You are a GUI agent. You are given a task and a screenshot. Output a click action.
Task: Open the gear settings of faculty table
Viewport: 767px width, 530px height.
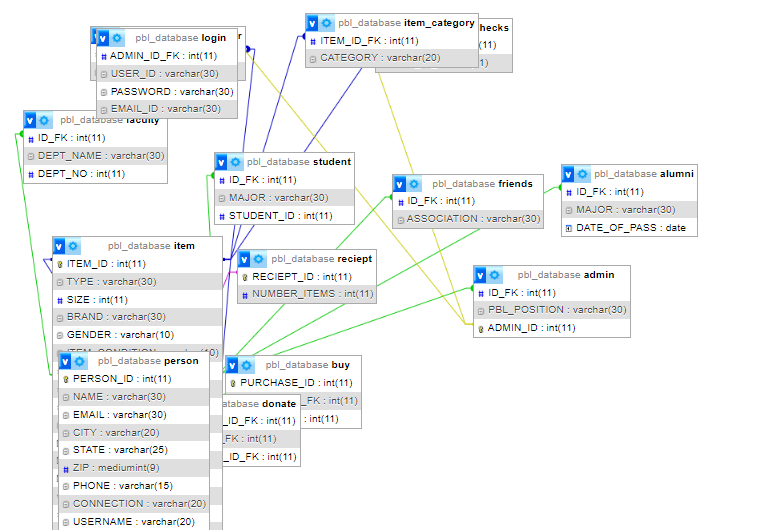point(44,120)
